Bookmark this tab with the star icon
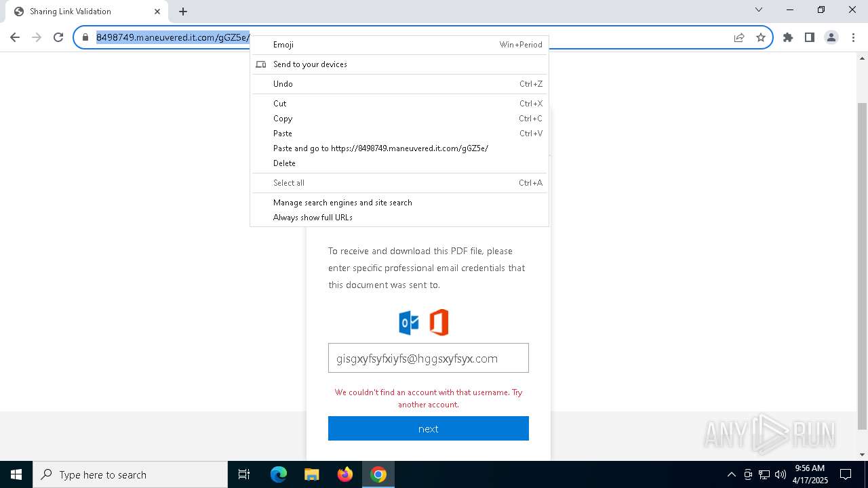Viewport: 868px width, 488px height. pos(761,37)
